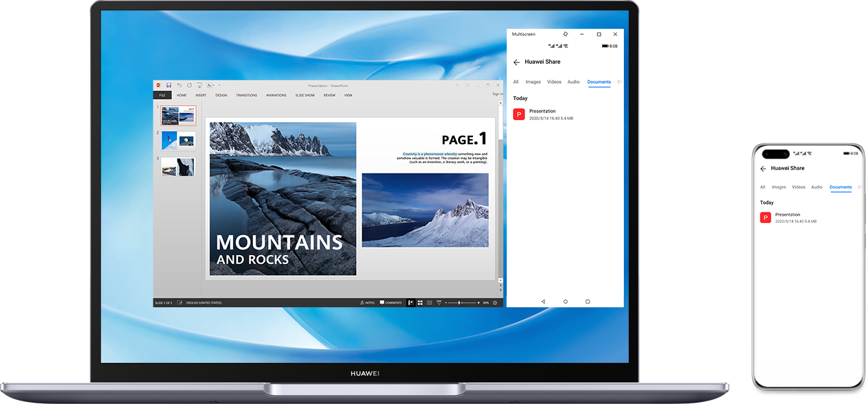
Task: Click the Save icon in PowerPoint's quick access toolbar
Action: (169, 85)
